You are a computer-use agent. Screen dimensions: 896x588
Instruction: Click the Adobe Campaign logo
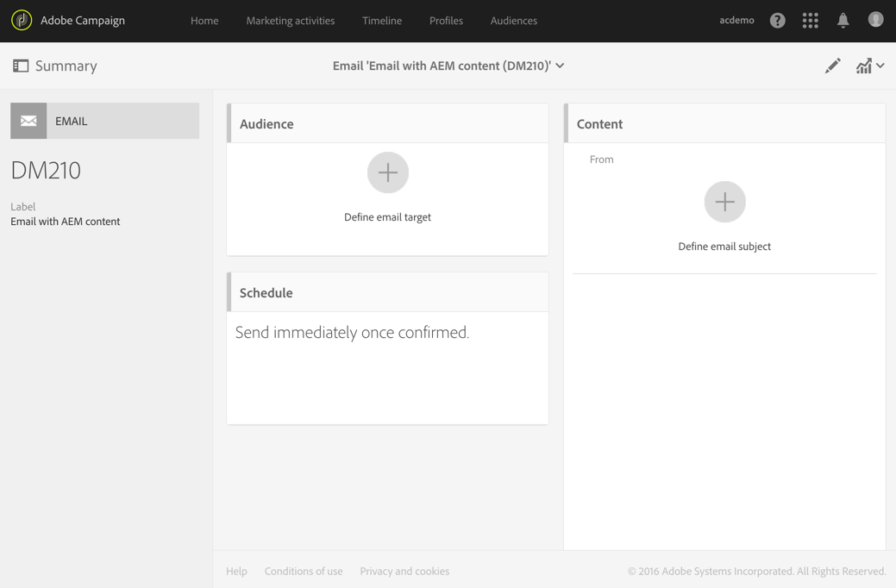(x=22, y=19)
